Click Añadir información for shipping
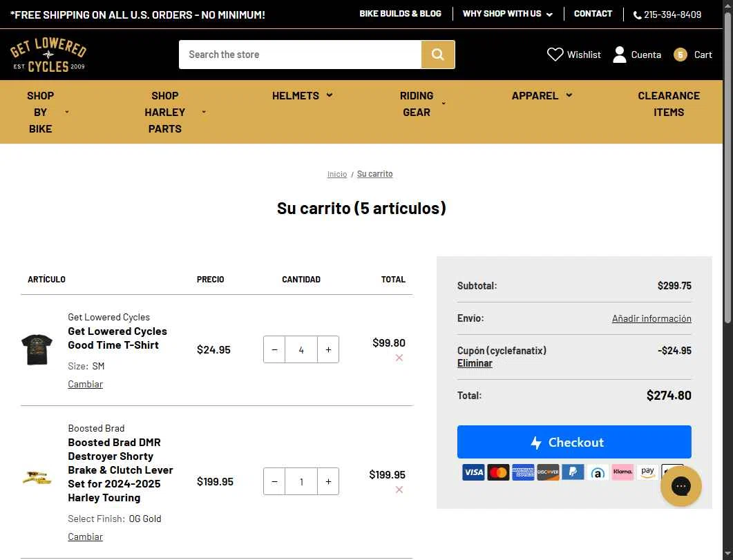 click(x=651, y=318)
